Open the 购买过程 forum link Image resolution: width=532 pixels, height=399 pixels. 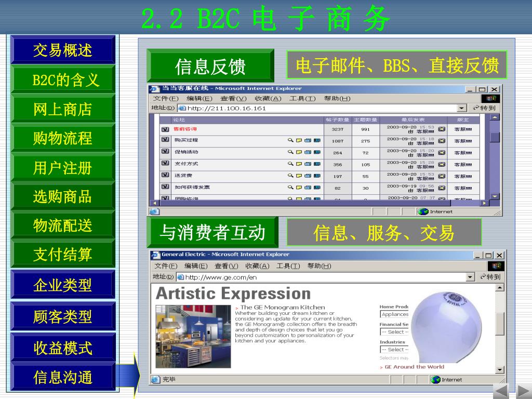tap(187, 140)
